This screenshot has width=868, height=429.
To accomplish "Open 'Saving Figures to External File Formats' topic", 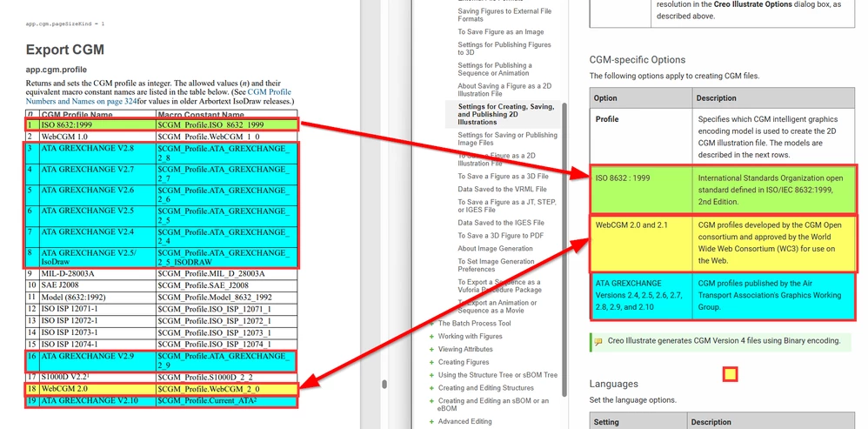I will point(504,15).
